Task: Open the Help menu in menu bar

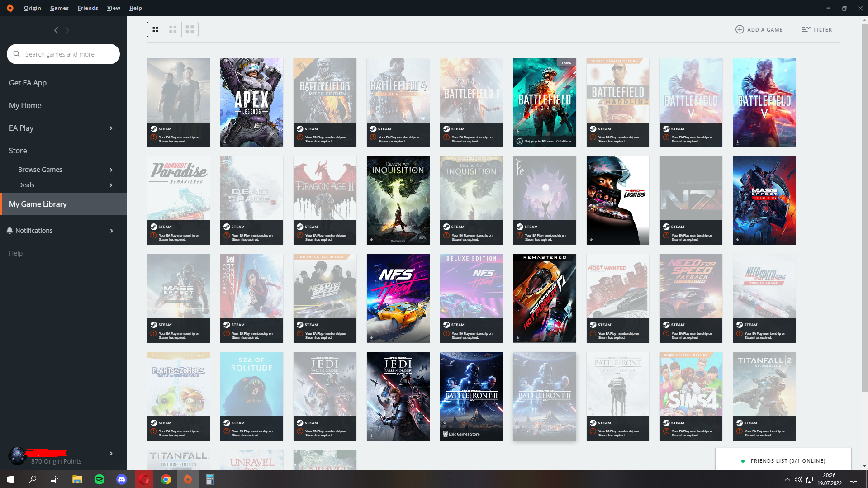Action: click(x=136, y=8)
